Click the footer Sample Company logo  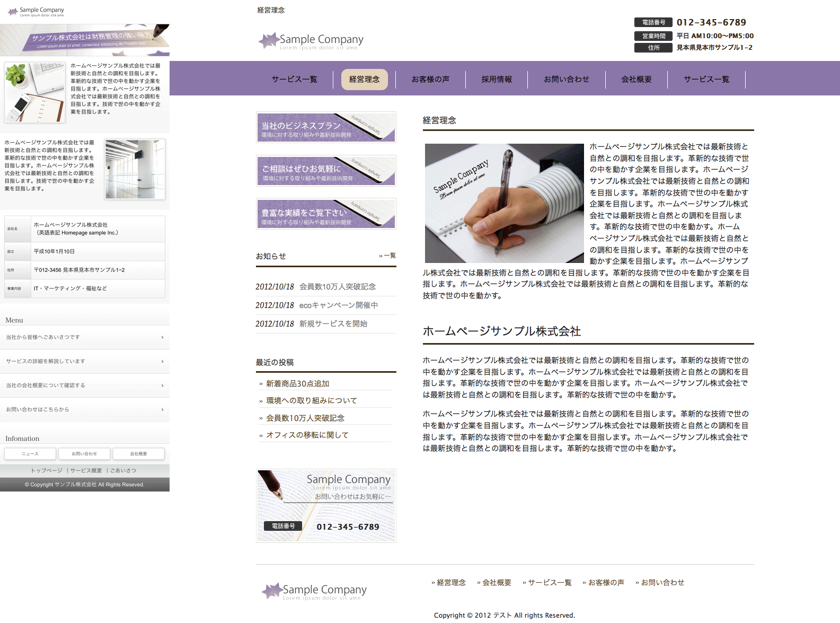(314, 591)
